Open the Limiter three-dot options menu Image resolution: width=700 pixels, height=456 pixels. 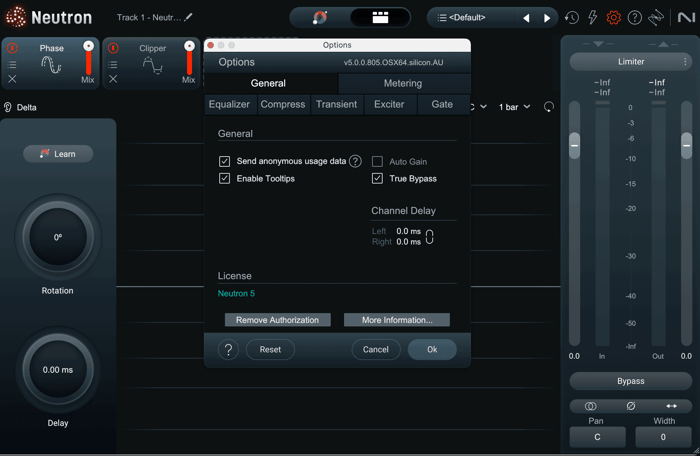point(685,62)
